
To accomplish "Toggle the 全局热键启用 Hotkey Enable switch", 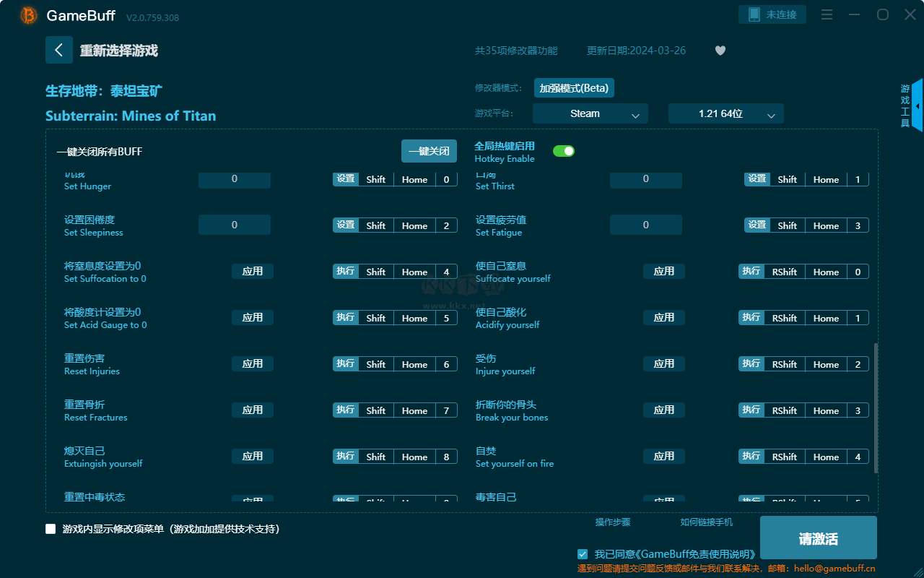I will pyautogui.click(x=564, y=151).
